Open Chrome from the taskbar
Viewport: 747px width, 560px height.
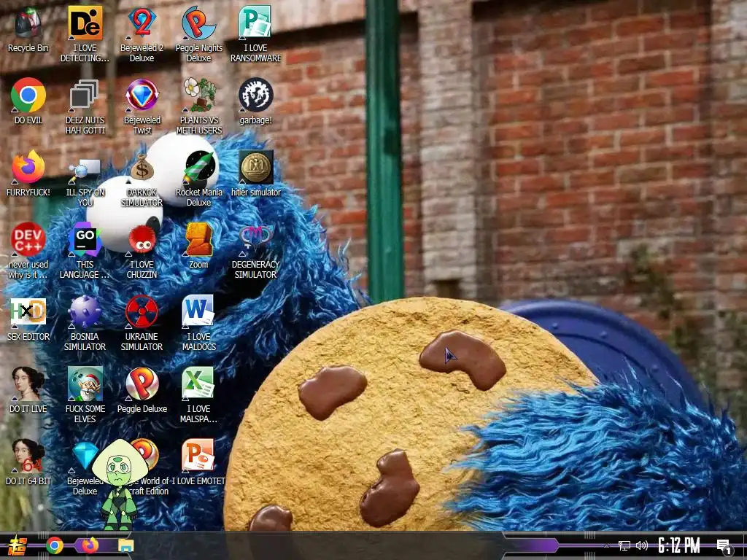tap(54, 545)
